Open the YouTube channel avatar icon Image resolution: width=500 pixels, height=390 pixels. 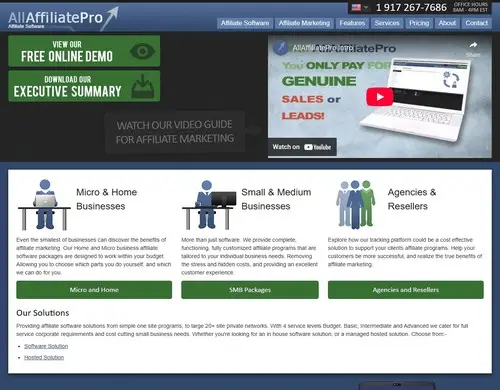(281, 48)
